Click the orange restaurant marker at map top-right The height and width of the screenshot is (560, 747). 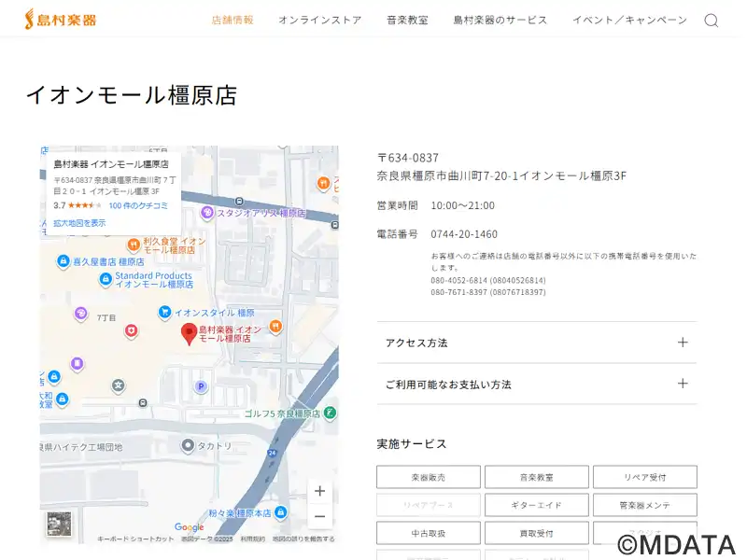pyautogui.click(x=323, y=183)
